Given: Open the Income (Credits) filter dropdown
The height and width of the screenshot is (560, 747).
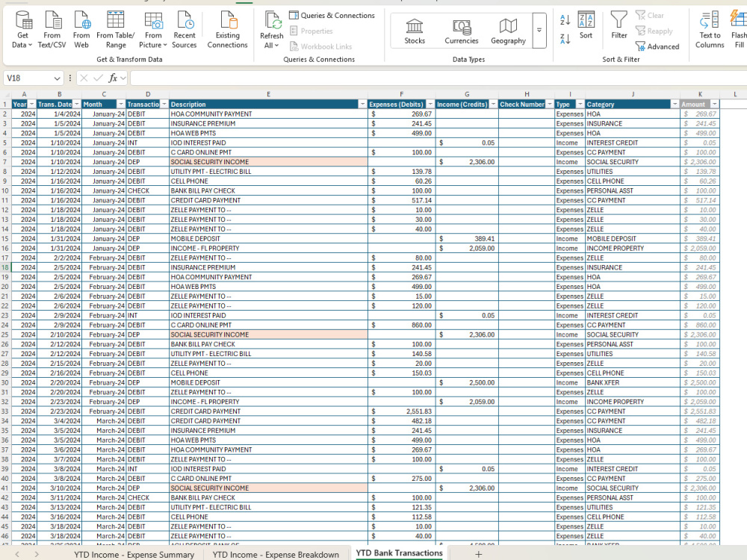Looking at the screenshot, I should 493,105.
